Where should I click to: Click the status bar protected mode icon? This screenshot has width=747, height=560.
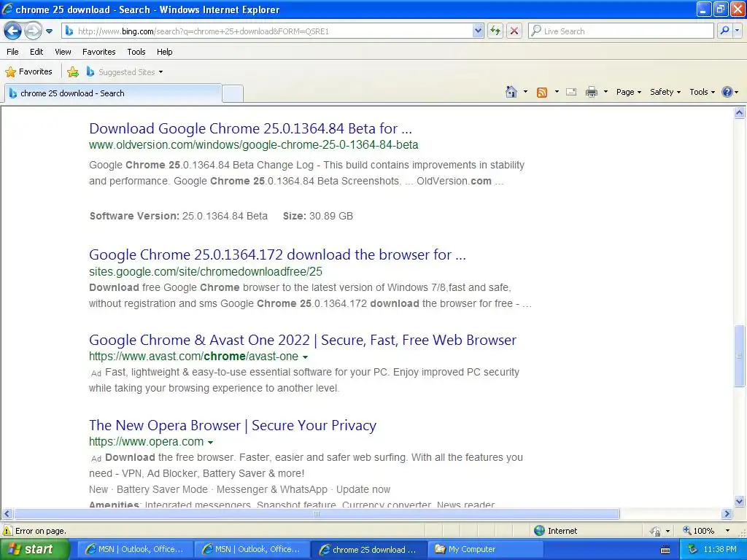click(656, 531)
